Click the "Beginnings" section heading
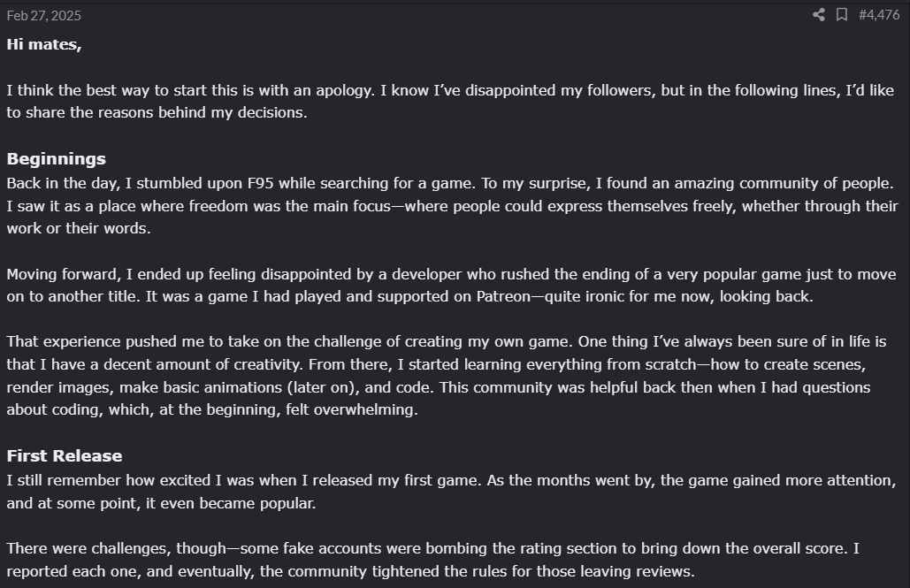This screenshot has height=588, width=910. click(x=56, y=159)
